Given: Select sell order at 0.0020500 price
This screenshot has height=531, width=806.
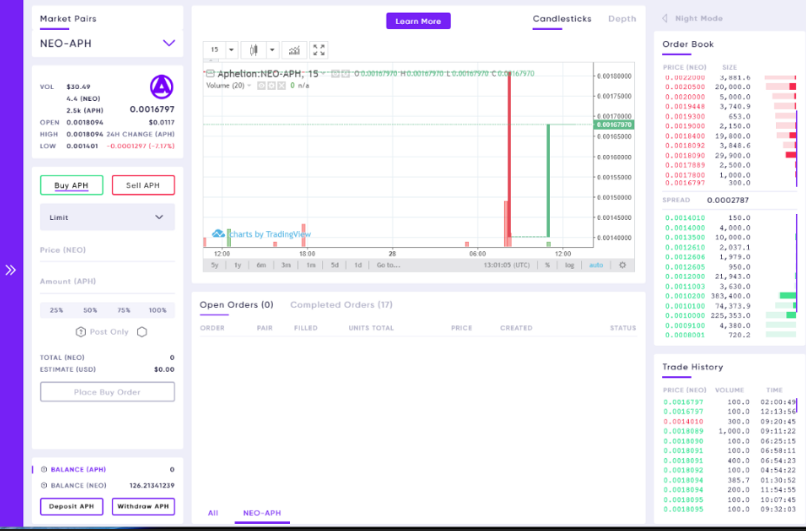Looking at the screenshot, I should point(729,87).
